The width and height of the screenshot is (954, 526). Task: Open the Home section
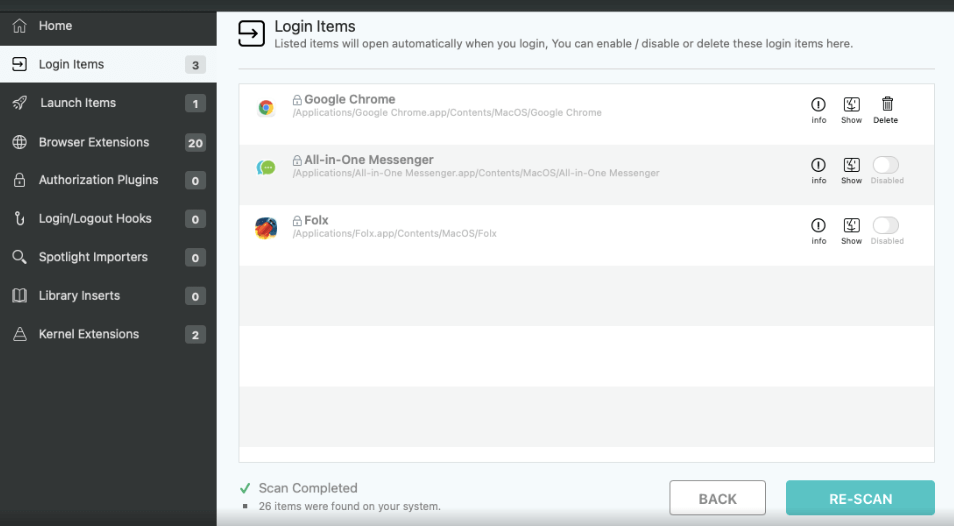tap(55, 26)
